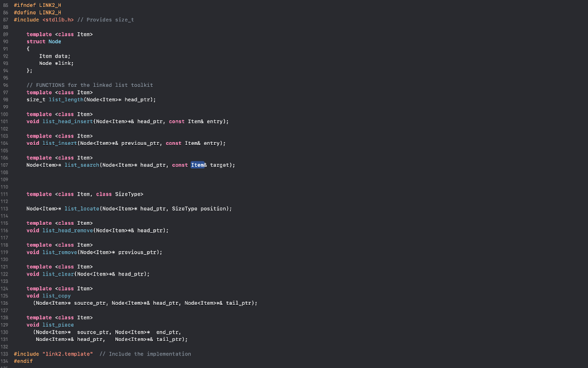
Task: Click the end_ptr parameter name
Action: (x=167, y=332)
